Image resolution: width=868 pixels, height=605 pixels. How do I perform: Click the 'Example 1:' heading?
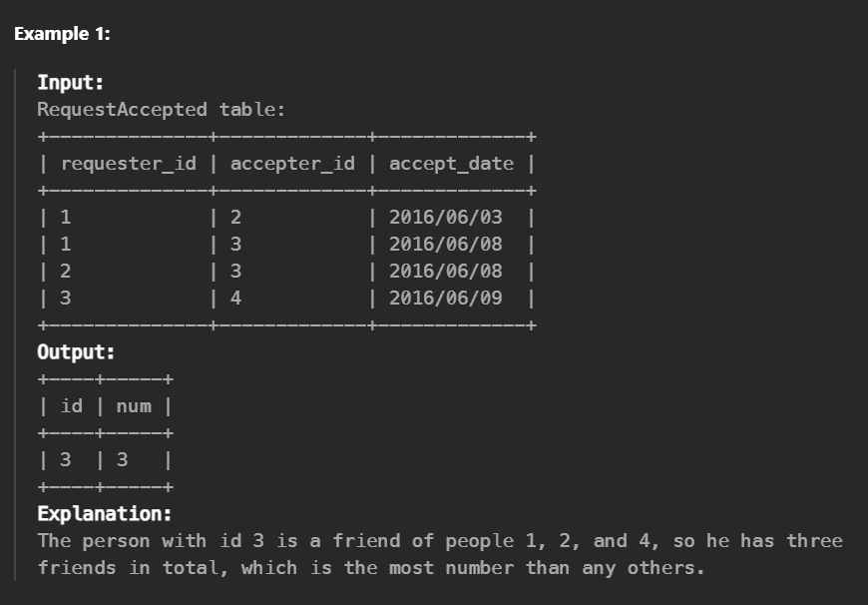62,34
